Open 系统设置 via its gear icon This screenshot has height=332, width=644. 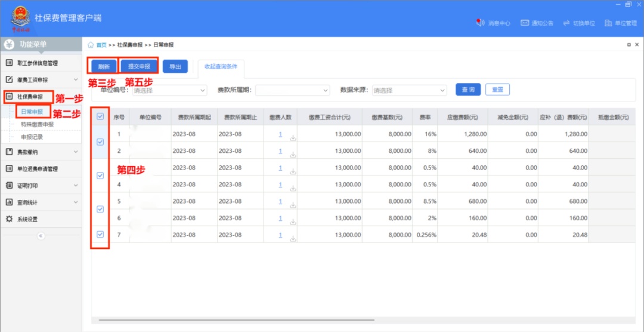click(x=9, y=219)
